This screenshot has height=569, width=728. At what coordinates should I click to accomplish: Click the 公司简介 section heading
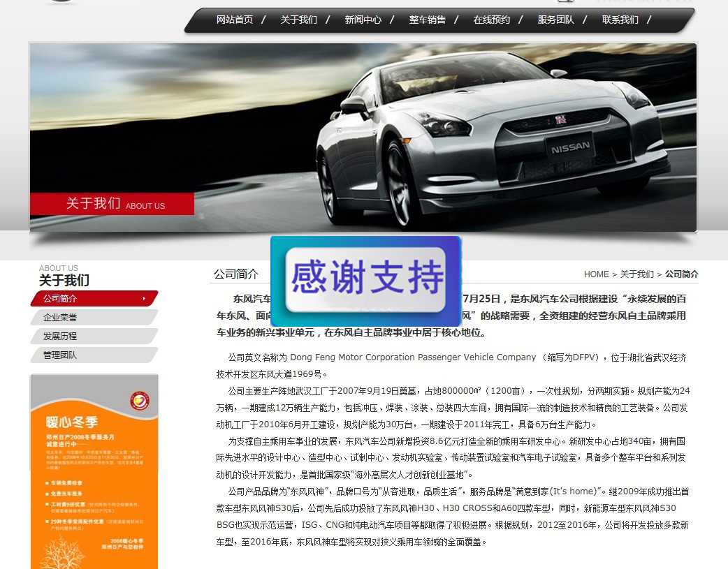[236, 274]
